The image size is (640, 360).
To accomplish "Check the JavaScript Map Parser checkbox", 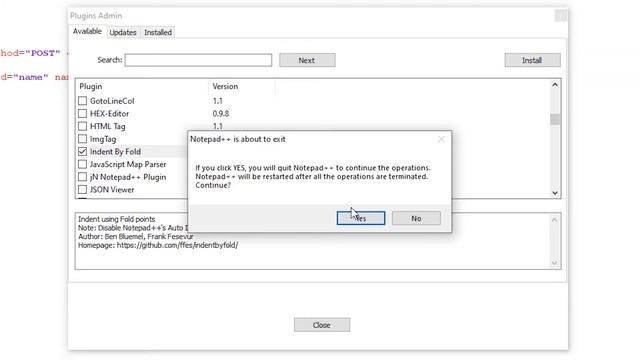I will (82, 164).
